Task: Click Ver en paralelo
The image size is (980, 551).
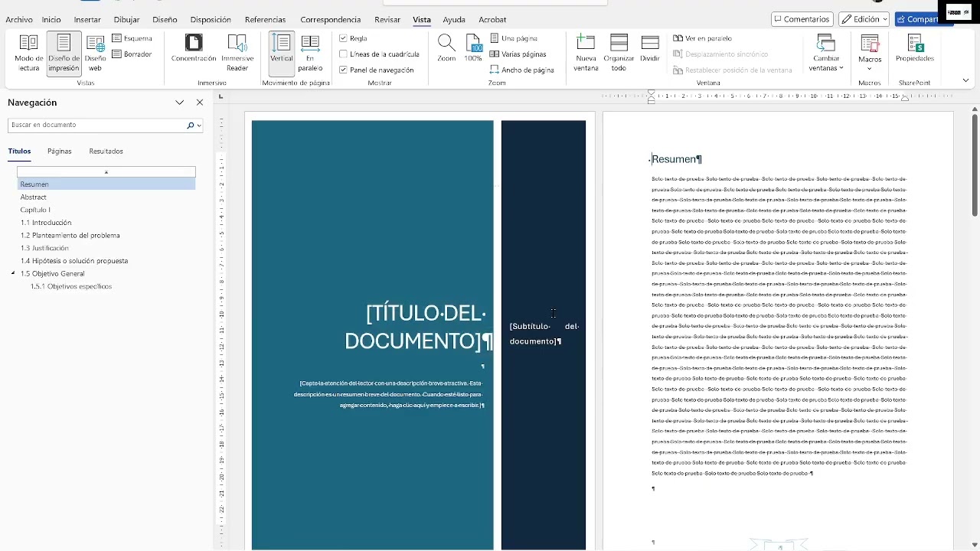Action: pos(703,38)
